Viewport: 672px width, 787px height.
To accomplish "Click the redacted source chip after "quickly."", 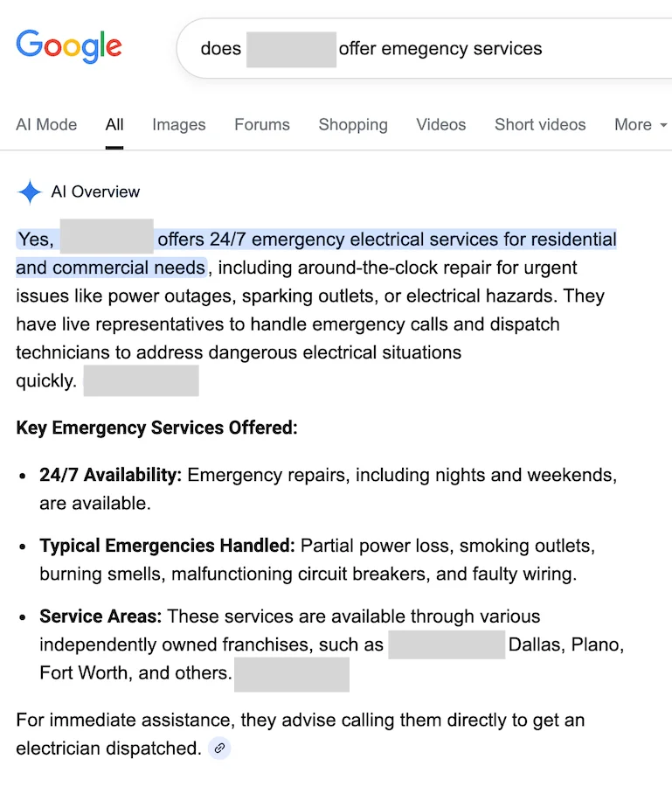I will [x=141, y=380].
